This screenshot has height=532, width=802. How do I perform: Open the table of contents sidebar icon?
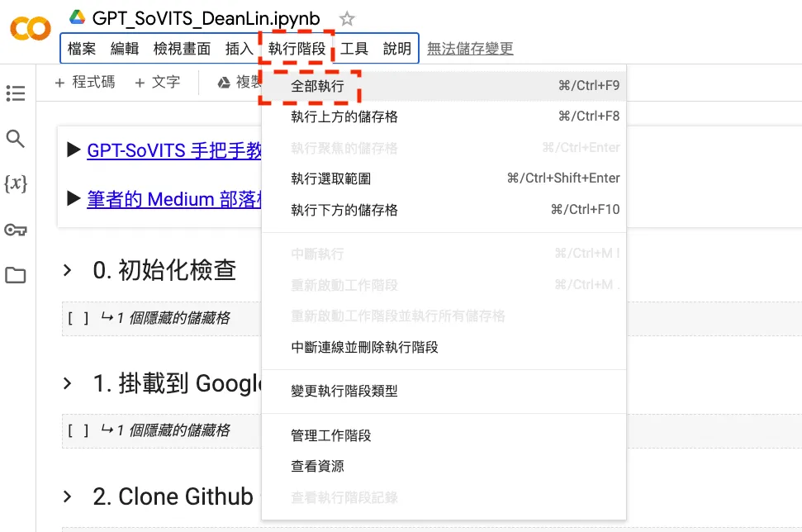(16, 93)
